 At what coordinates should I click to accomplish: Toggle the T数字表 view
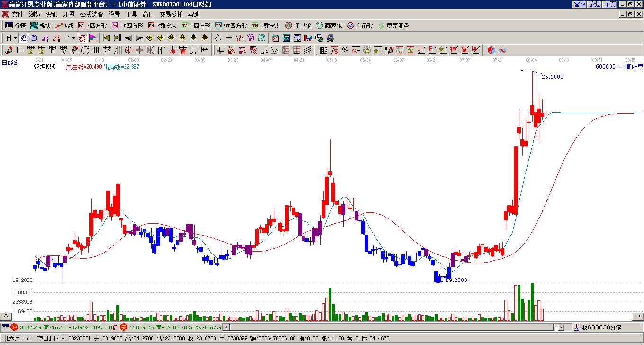click(x=266, y=26)
